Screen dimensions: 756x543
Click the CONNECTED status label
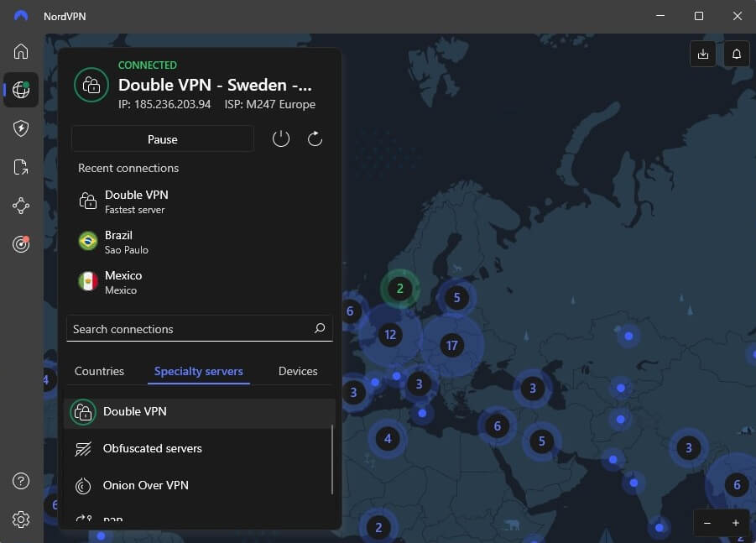coord(148,65)
